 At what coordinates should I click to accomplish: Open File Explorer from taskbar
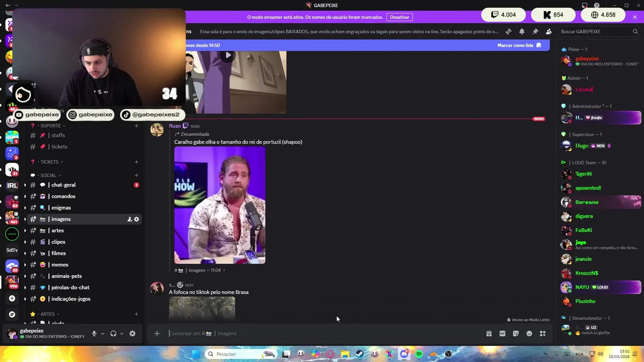(x=345, y=354)
